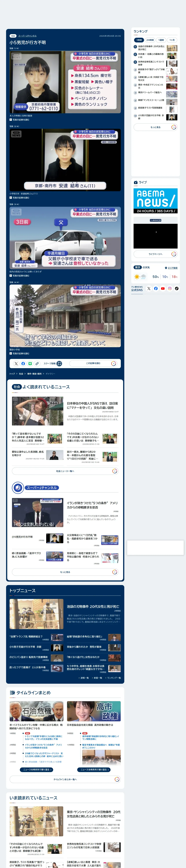The width and height of the screenshot is (186, 868).
Task: Click the 社会 tag above the article title
Action: click(x=13, y=36)
